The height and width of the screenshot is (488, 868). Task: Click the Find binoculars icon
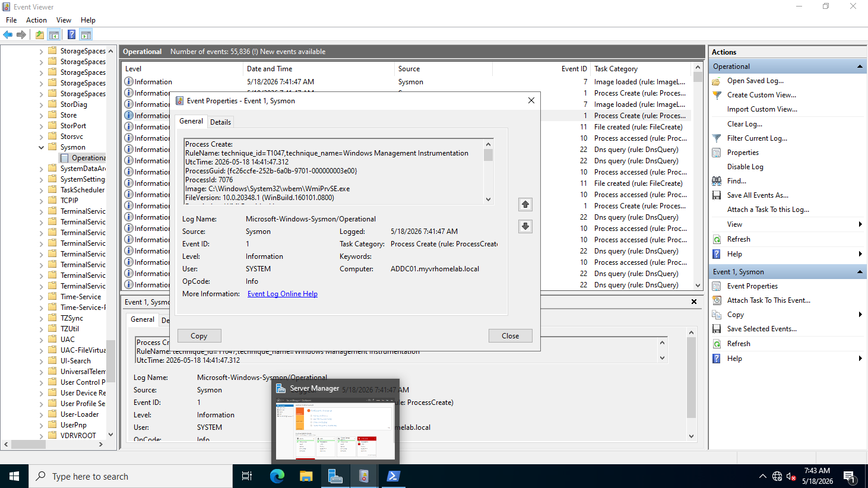(x=717, y=181)
